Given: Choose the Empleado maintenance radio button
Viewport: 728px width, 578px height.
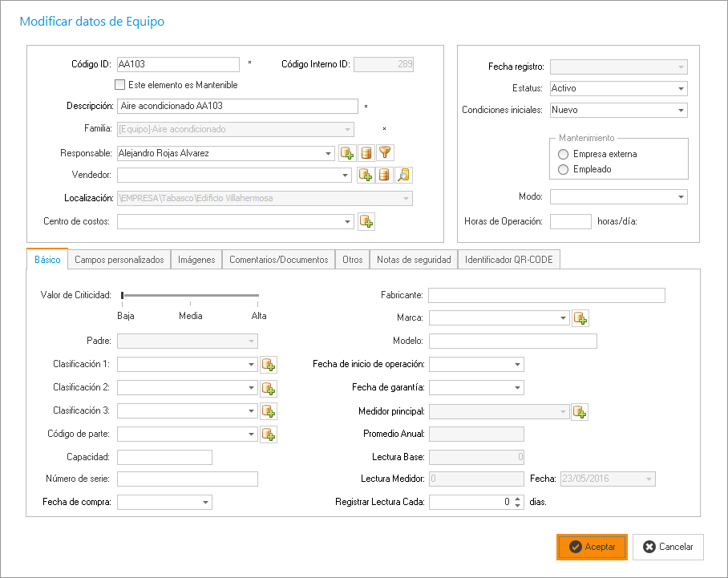Looking at the screenshot, I should [x=564, y=169].
